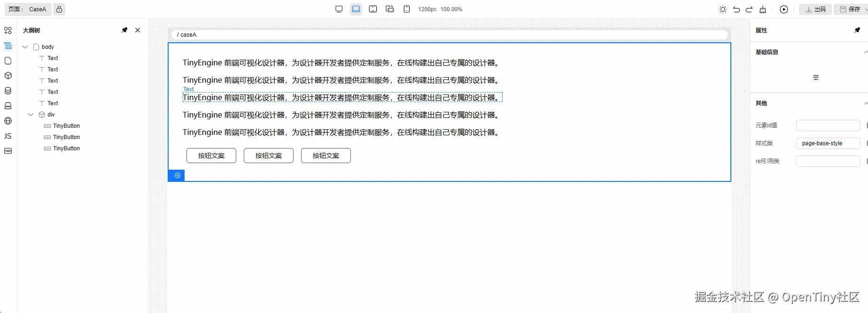
Task: Click the 100.00% zoom value
Action: [x=451, y=9]
